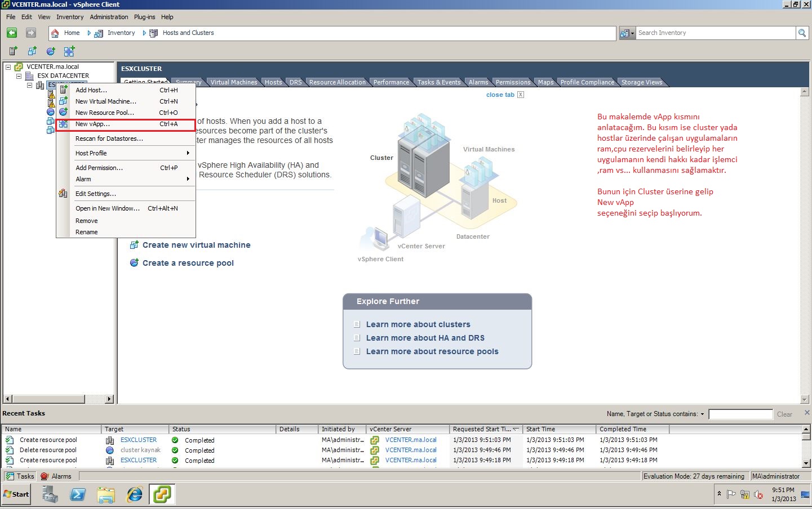Click the Hosts and Clusters breadcrumb icon
The width and height of the screenshot is (812, 509).
(153, 33)
